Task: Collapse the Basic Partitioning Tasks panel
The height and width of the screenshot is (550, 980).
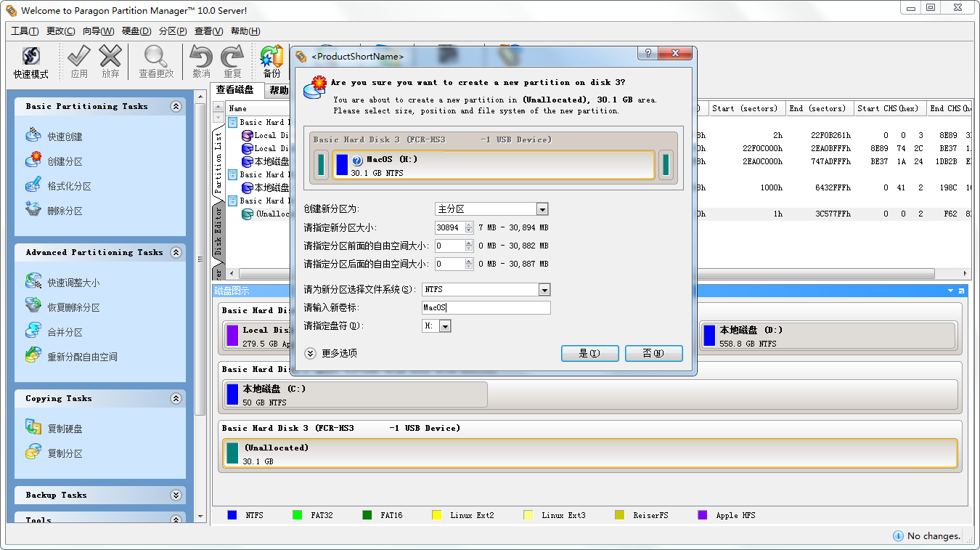Action: pos(176,106)
